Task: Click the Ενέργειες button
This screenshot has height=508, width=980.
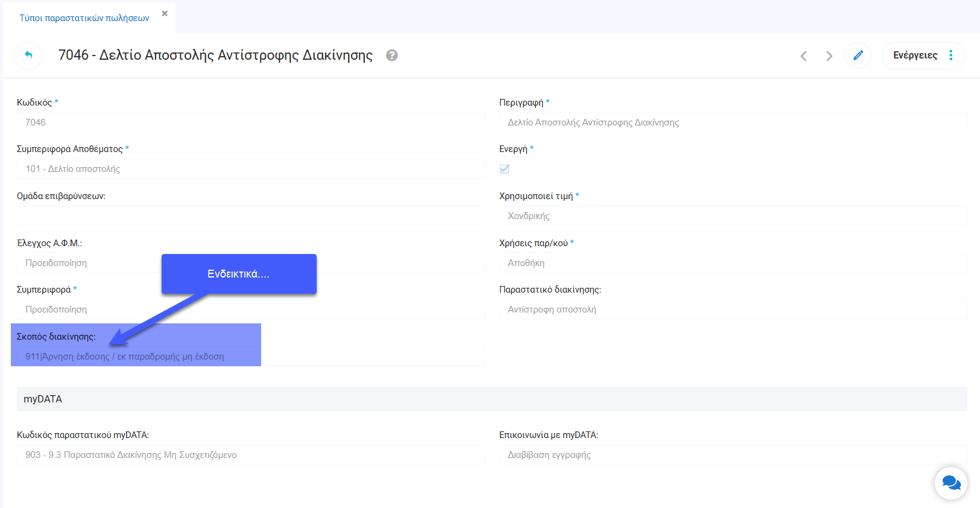Action: pyautogui.click(x=914, y=56)
